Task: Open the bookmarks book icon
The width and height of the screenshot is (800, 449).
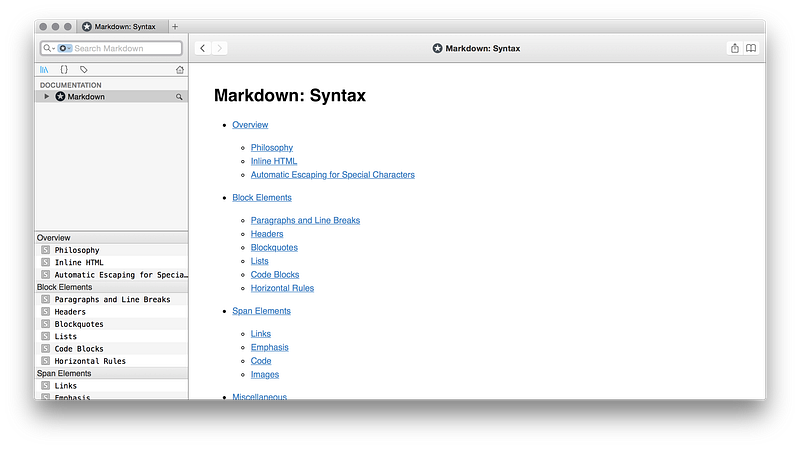Action: click(x=751, y=48)
